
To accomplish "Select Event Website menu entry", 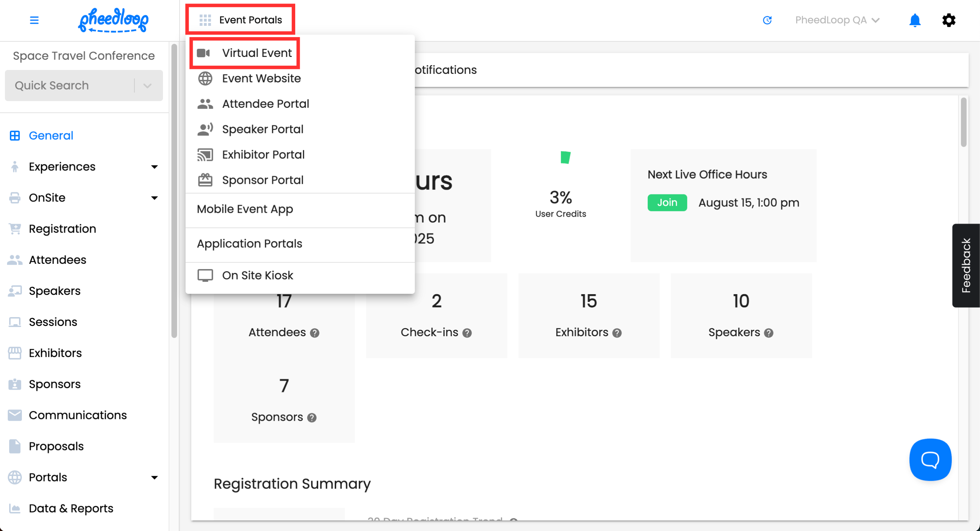I will pyautogui.click(x=300, y=78).
